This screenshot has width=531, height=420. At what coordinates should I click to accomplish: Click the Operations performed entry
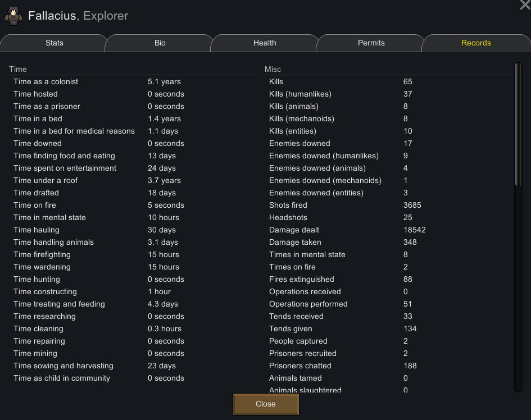(x=389, y=304)
